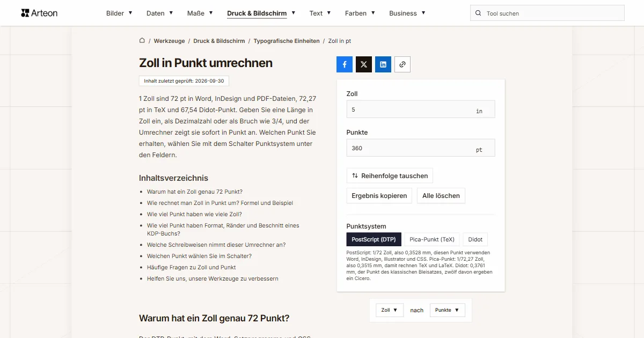Open 'Wie rechnet man Zoll in Punkt um?' link
This screenshot has height=338, width=644.
coord(220,203)
